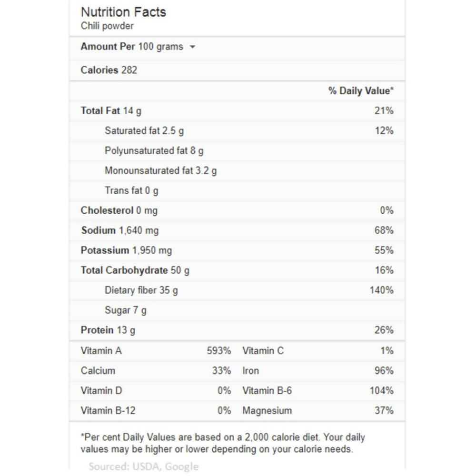Click the Vitamin A label
The width and height of the screenshot is (476, 476).
(x=101, y=351)
